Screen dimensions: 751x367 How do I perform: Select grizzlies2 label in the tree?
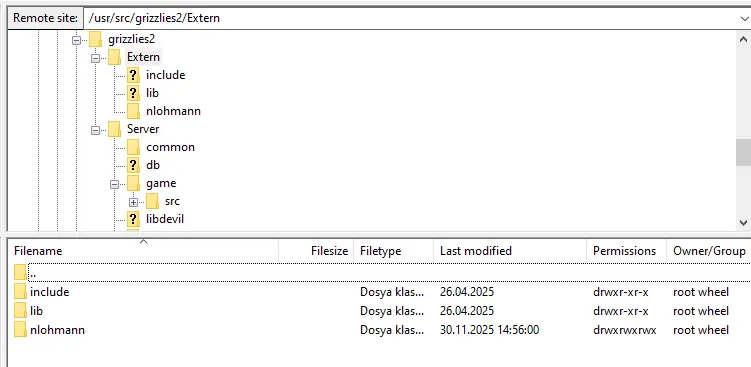131,39
